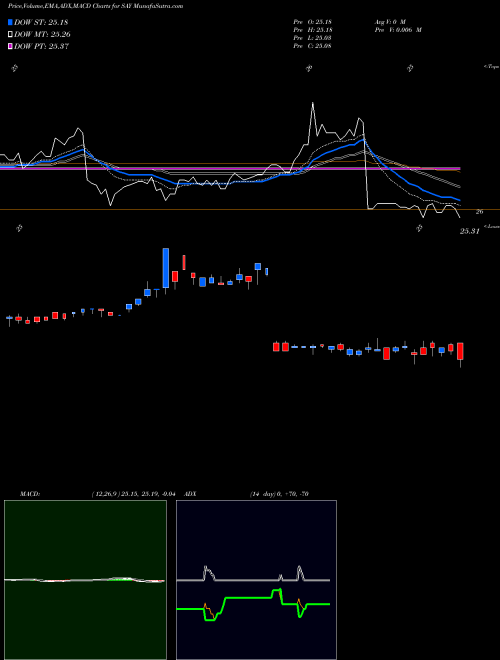Select the 'DOW MT' legend label

(x=42, y=35)
